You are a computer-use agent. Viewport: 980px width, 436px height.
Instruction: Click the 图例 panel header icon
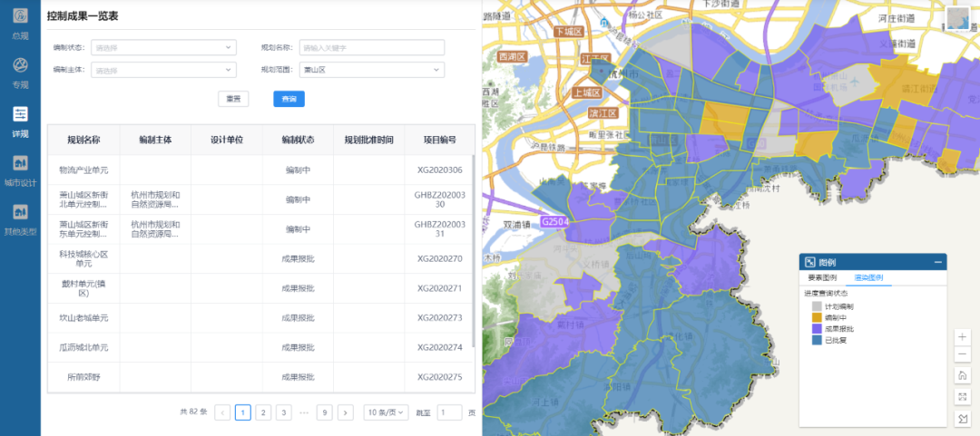(x=810, y=262)
